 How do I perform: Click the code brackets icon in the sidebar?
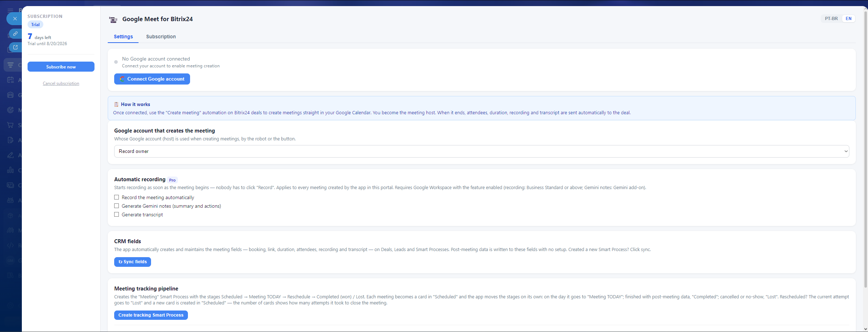pyautogui.click(x=10, y=245)
